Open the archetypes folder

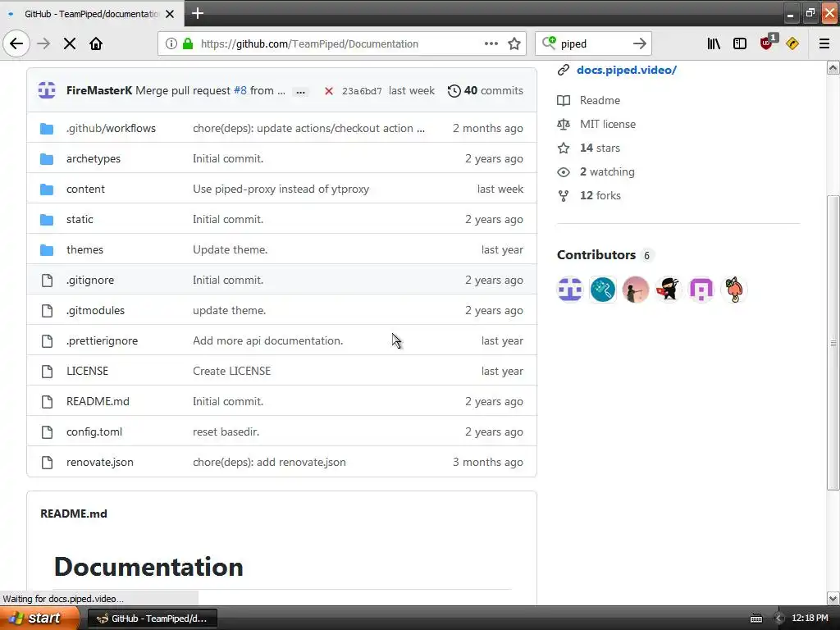[94, 158]
